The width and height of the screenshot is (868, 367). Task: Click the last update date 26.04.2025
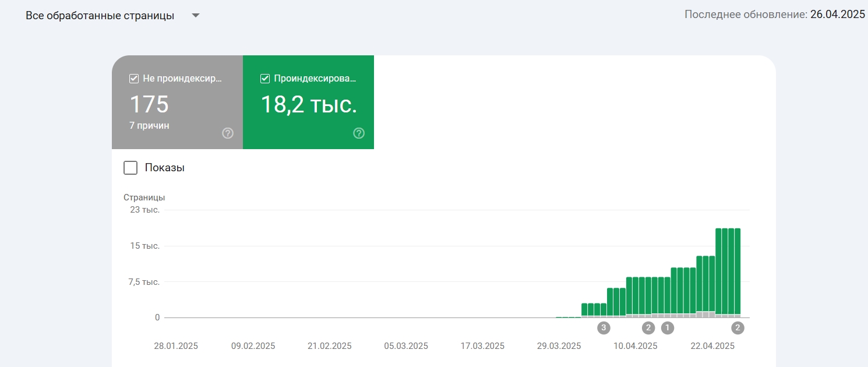click(838, 15)
